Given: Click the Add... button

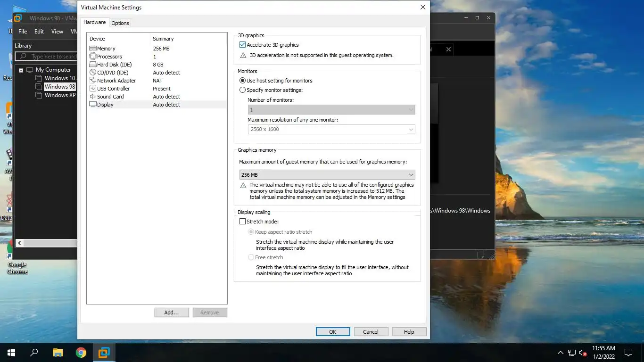Looking at the screenshot, I should coord(172,313).
